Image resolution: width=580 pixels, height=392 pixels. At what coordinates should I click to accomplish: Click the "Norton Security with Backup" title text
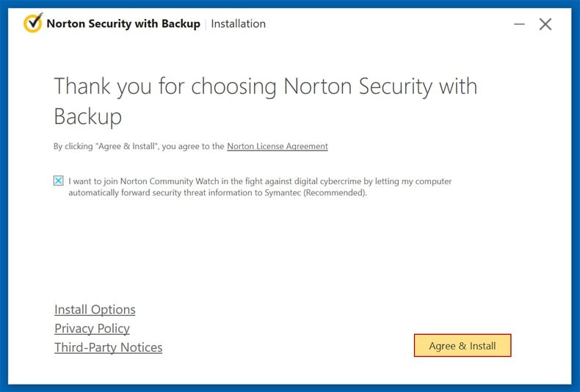coord(123,23)
